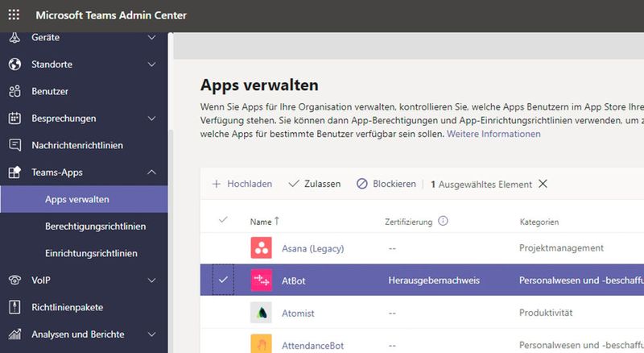Expand the Besprechungen menu chevron
This screenshot has width=644, height=353.
click(151, 118)
